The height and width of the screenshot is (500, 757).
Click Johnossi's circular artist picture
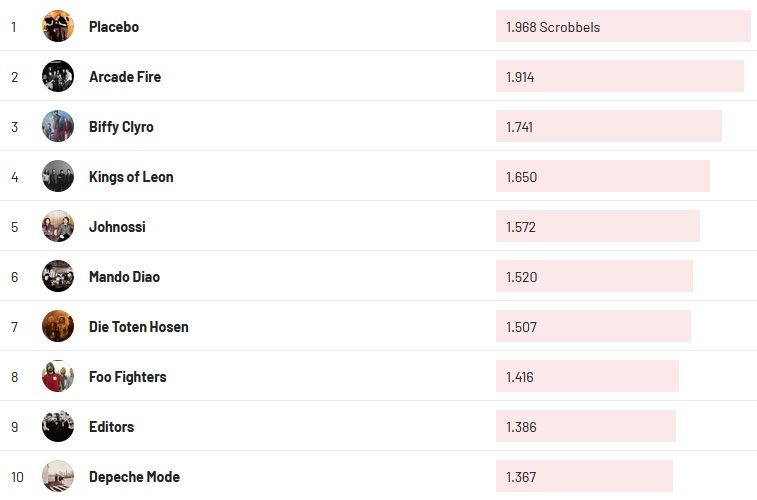pyautogui.click(x=58, y=226)
